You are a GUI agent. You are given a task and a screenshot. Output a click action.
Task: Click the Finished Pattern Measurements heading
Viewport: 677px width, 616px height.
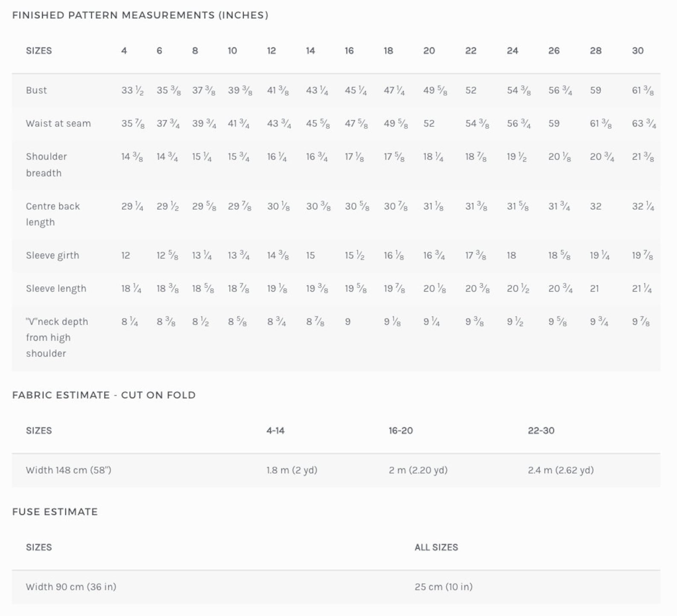[140, 15]
